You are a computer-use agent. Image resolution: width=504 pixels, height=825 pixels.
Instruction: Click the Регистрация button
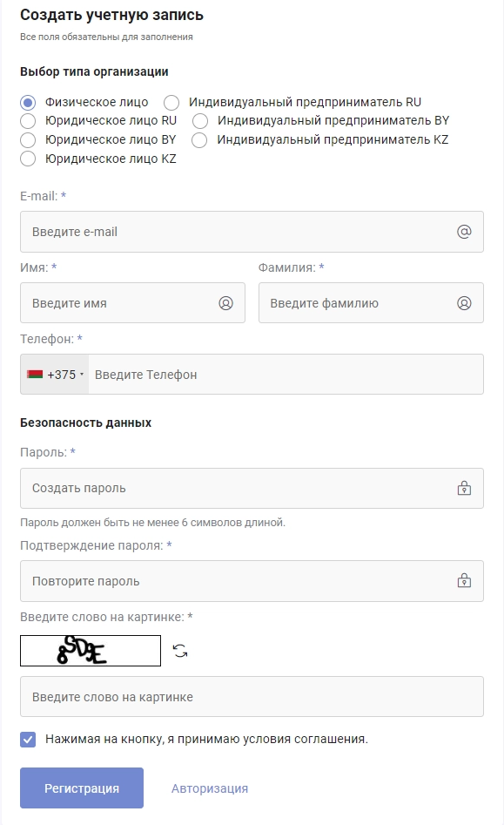click(81, 788)
